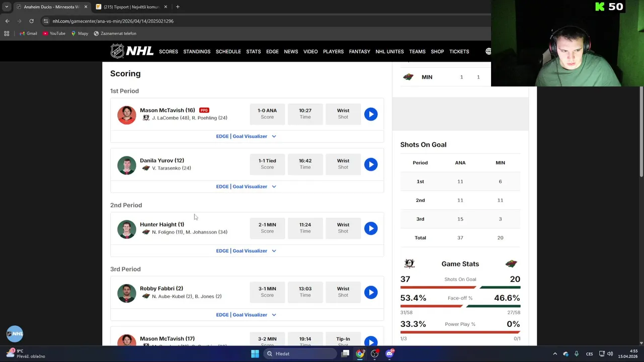Reload the page
This screenshot has width=644, height=362.
pyautogui.click(x=31, y=21)
